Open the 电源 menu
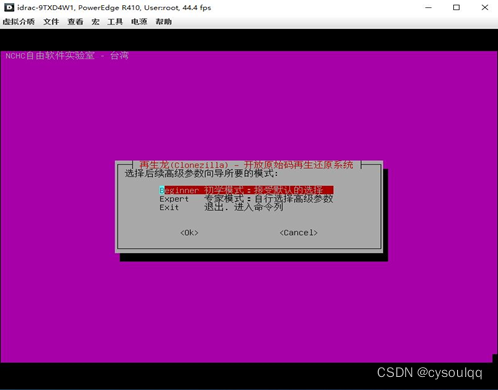 pos(139,22)
